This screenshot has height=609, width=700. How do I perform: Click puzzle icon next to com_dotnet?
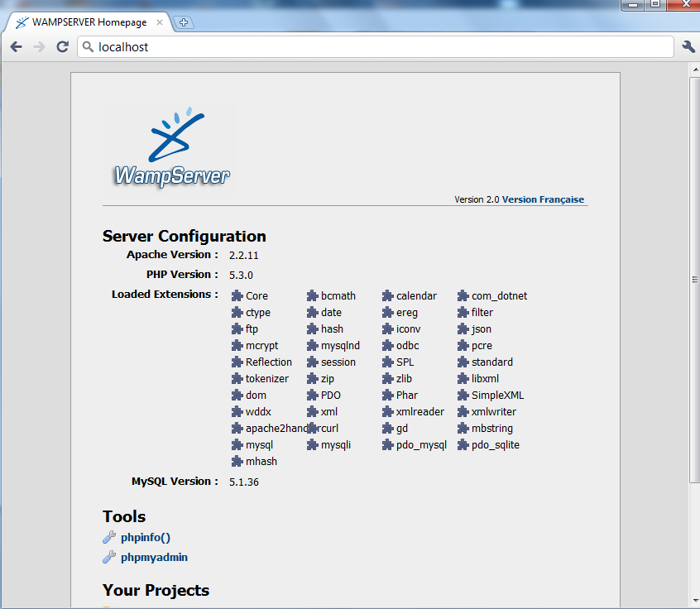pyautogui.click(x=463, y=295)
